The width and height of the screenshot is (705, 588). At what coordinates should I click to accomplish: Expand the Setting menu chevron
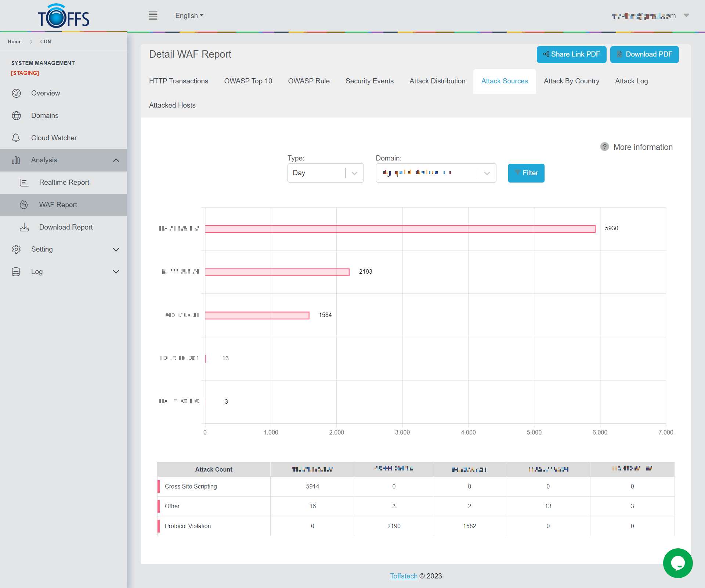[116, 249]
